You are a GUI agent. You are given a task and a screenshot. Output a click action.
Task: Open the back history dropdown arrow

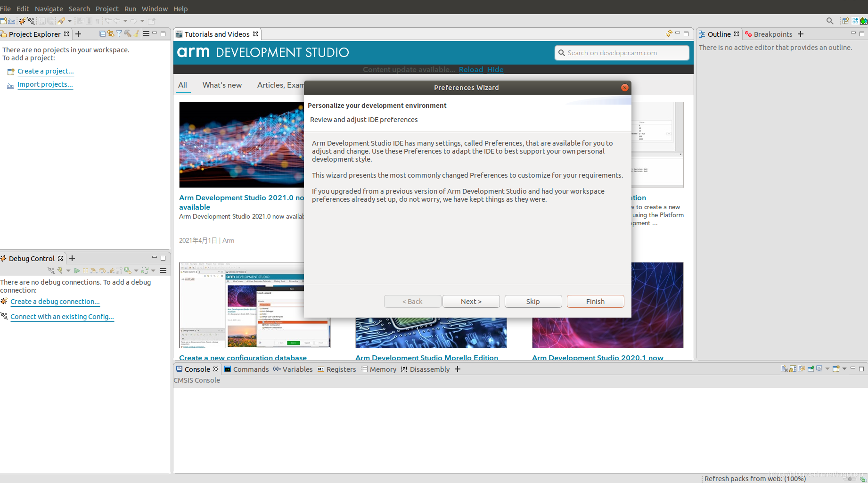click(x=125, y=21)
